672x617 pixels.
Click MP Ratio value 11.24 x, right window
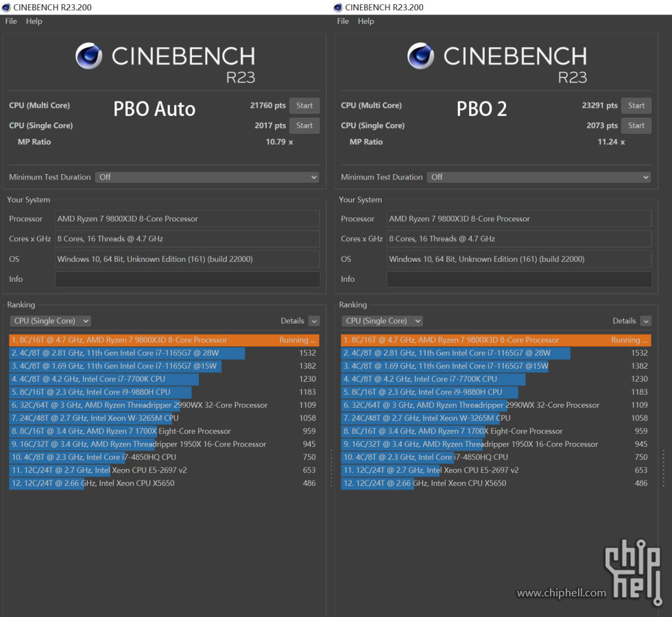[611, 142]
